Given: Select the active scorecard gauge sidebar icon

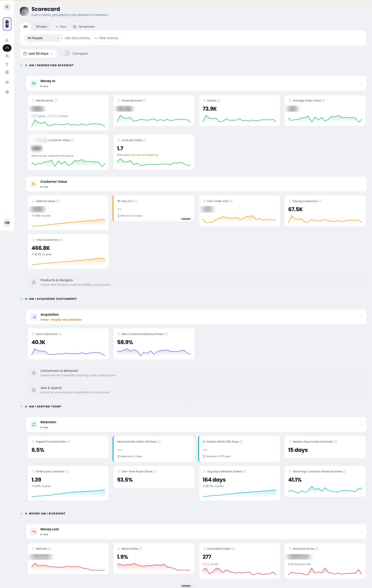Looking at the screenshot, I should 7,48.
